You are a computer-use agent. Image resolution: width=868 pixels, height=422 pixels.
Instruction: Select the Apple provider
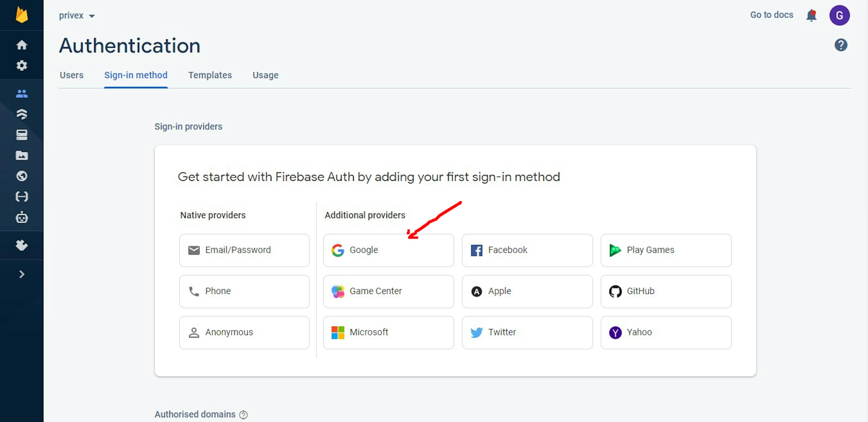click(527, 291)
